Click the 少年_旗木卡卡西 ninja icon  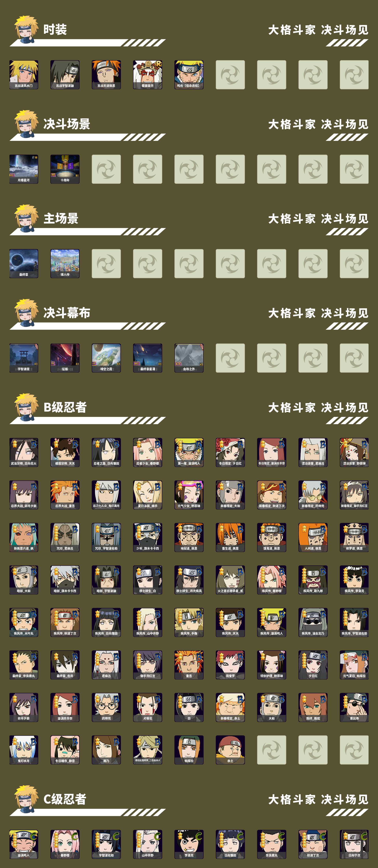[x=147, y=537]
